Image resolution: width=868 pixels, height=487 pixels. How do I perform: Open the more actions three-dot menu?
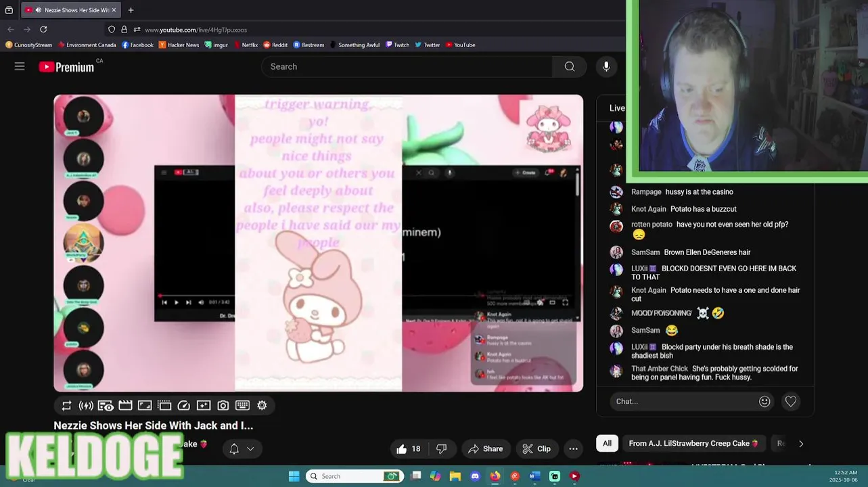point(573,448)
